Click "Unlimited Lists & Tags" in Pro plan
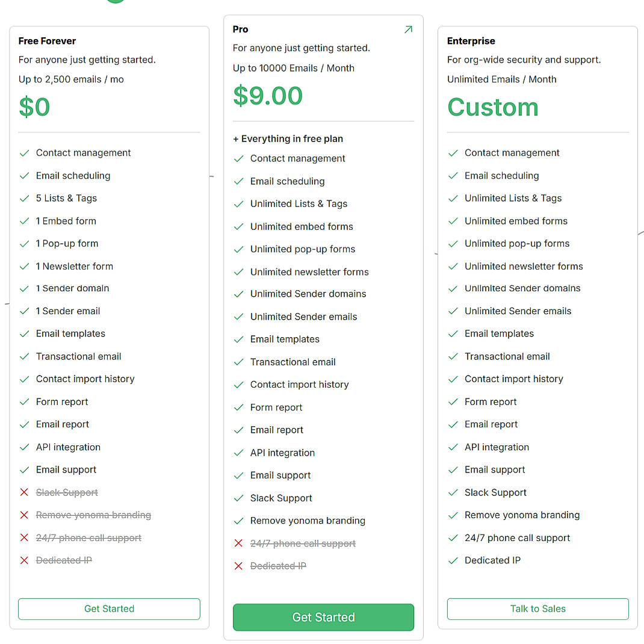 point(299,204)
